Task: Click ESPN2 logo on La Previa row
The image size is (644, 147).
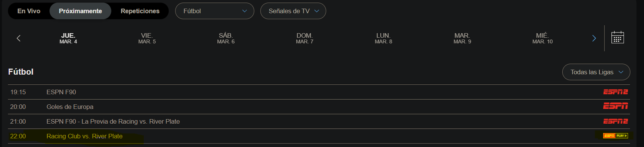Action: 615,121
